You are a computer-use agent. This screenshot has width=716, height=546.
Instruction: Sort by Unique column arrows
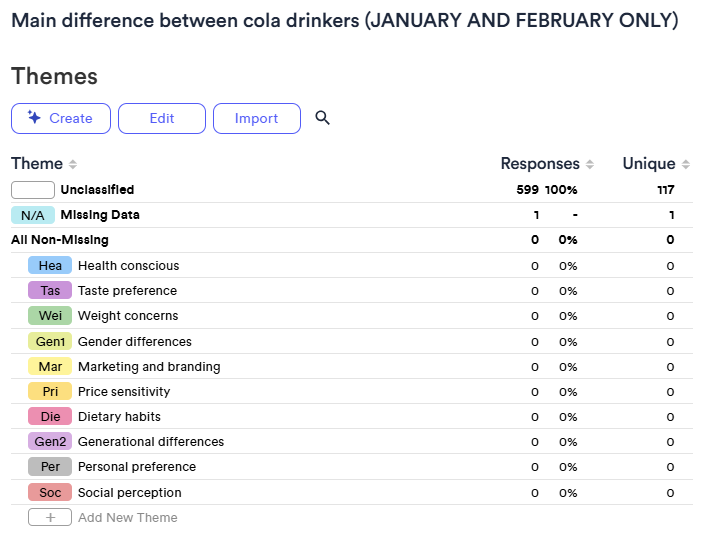pyautogui.click(x=686, y=164)
